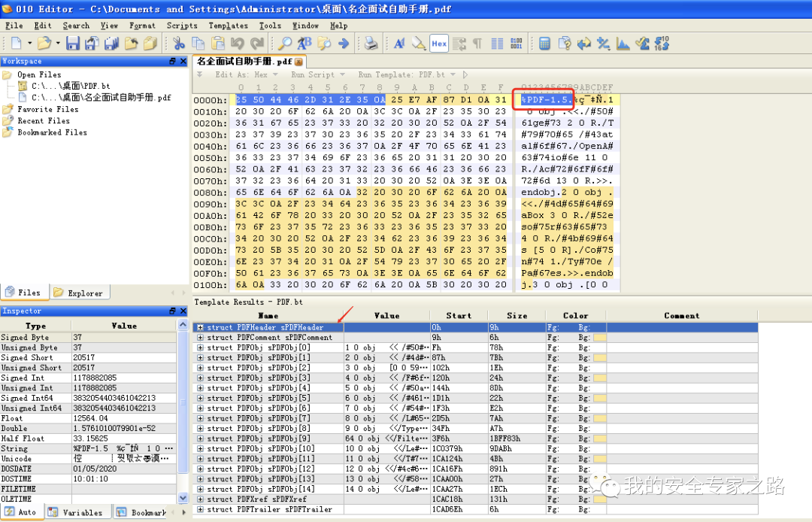Viewport: 812px width, 522px height.
Task: Open the Find dialog via magnifier icon
Action: coord(286,43)
